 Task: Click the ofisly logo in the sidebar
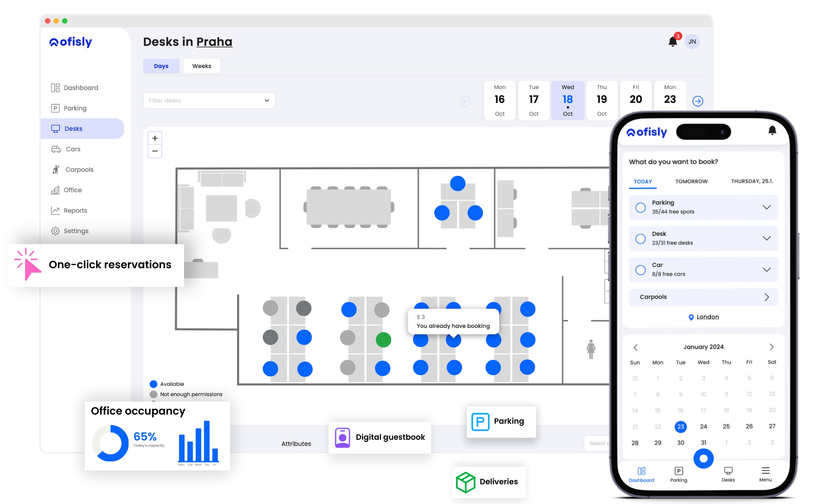click(71, 42)
